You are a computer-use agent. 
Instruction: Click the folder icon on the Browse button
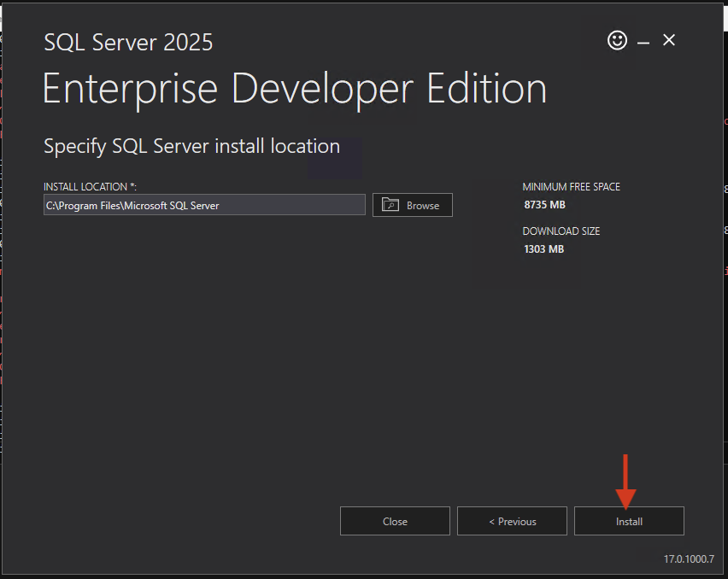point(390,205)
